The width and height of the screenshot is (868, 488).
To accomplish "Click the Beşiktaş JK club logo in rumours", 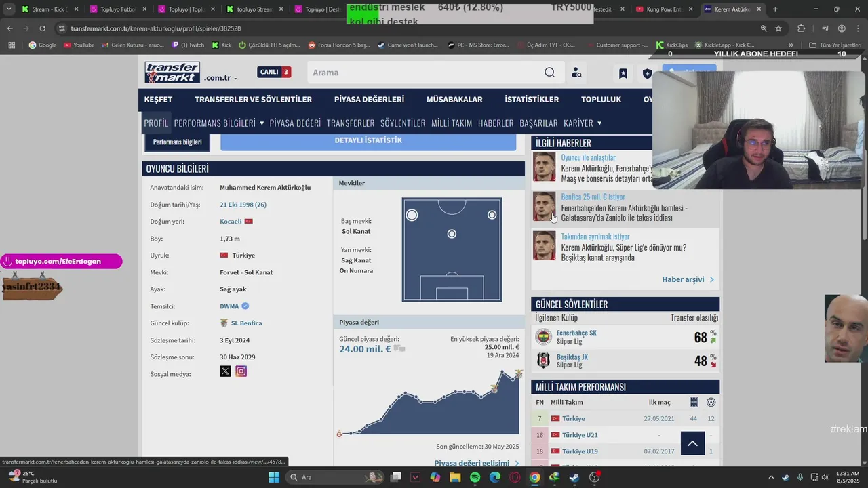I will [544, 361].
